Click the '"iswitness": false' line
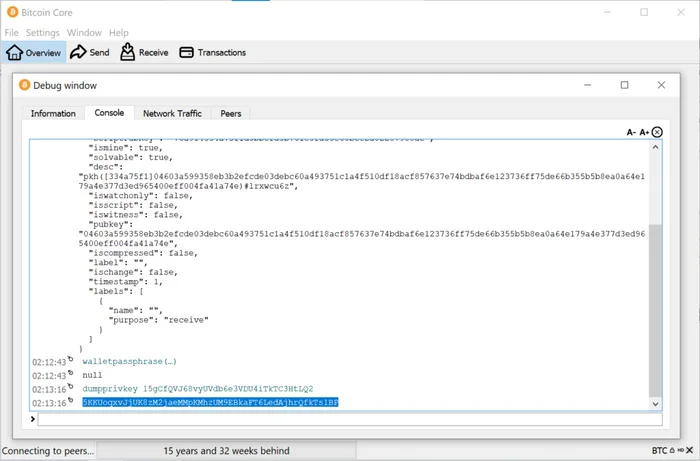Screen dimensions: 700x461 pos(136,215)
